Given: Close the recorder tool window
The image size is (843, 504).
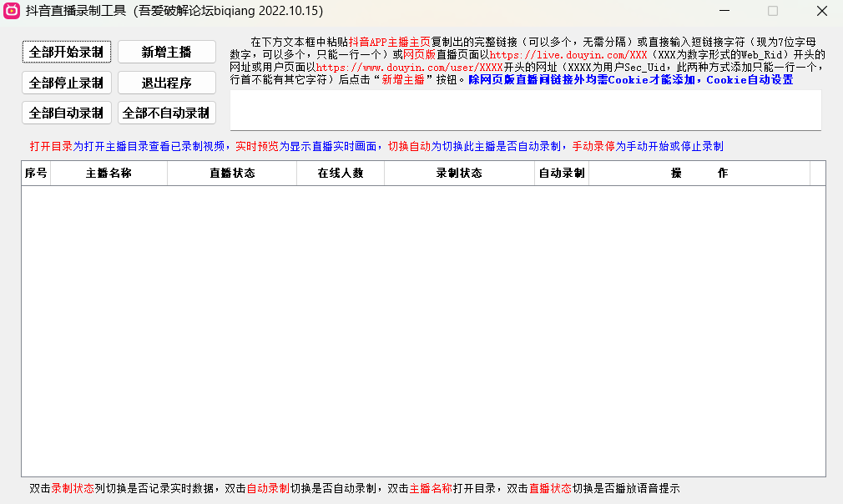Looking at the screenshot, I should (821, 11).
